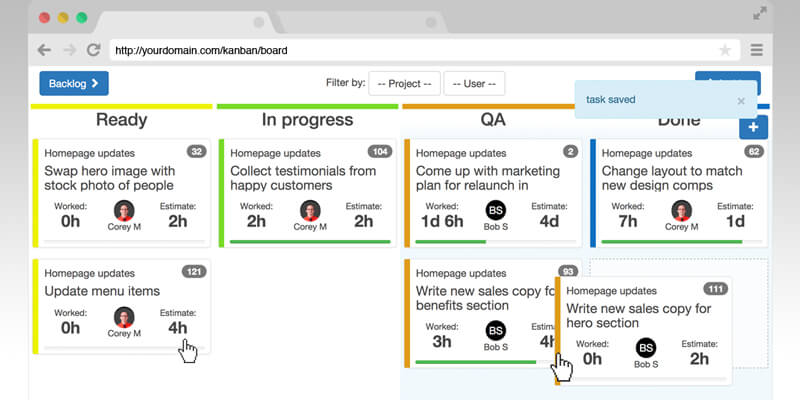The width and height of the screenshot is (800, 400).
Task: Bookmark page with star icon
Action: pyautogui.click(x=725, y=50)
